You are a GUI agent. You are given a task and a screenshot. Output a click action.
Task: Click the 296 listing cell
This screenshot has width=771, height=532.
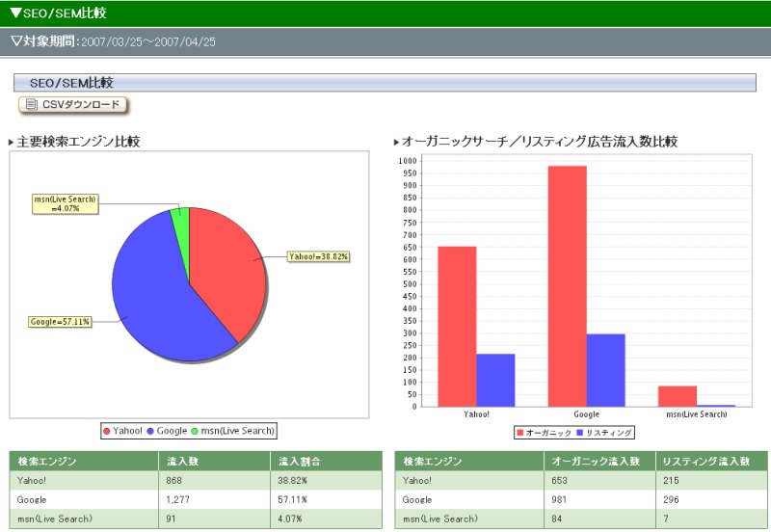coord(711,499)
